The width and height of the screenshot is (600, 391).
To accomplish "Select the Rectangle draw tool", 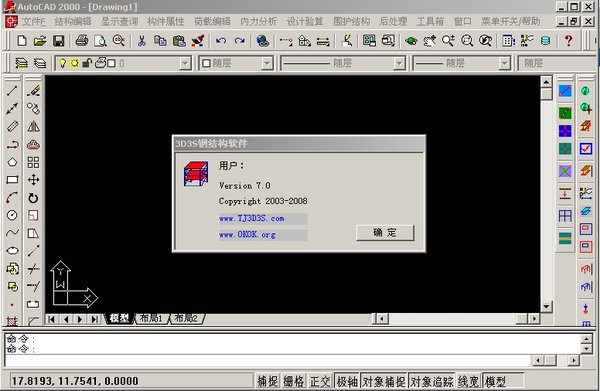I will tap(12, 180).
